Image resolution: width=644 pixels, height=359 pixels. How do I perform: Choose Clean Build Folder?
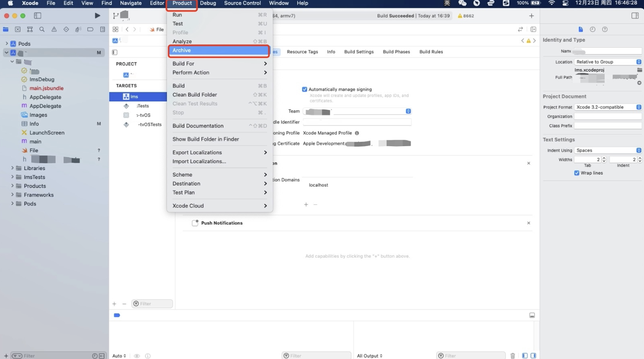(x=220, y=94)
